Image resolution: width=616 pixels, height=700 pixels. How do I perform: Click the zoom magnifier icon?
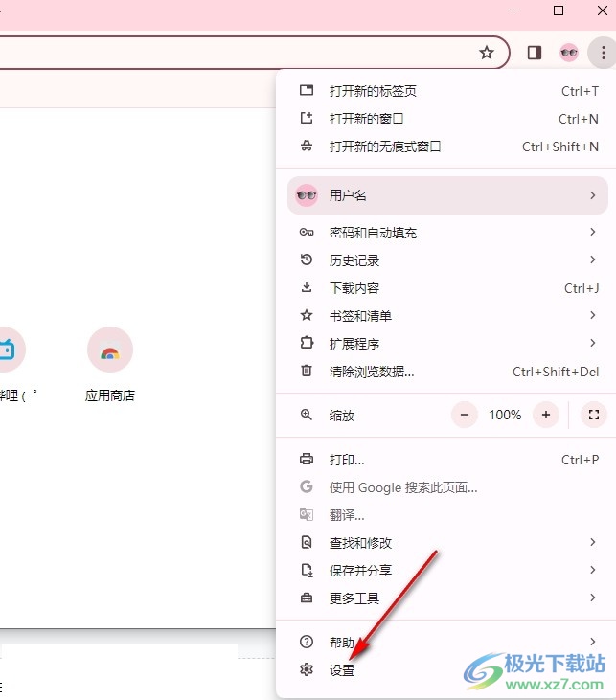click(x=307, y=415)
